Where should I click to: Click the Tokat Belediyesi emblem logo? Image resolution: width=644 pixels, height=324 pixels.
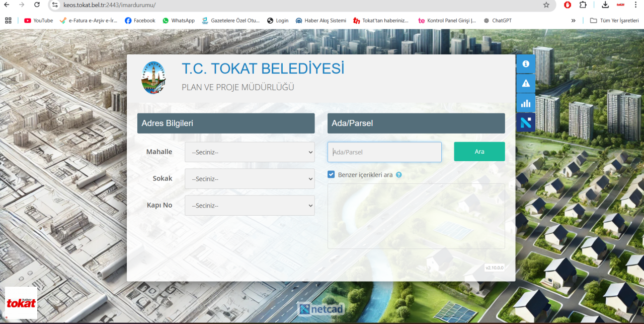tap(153, 77)
